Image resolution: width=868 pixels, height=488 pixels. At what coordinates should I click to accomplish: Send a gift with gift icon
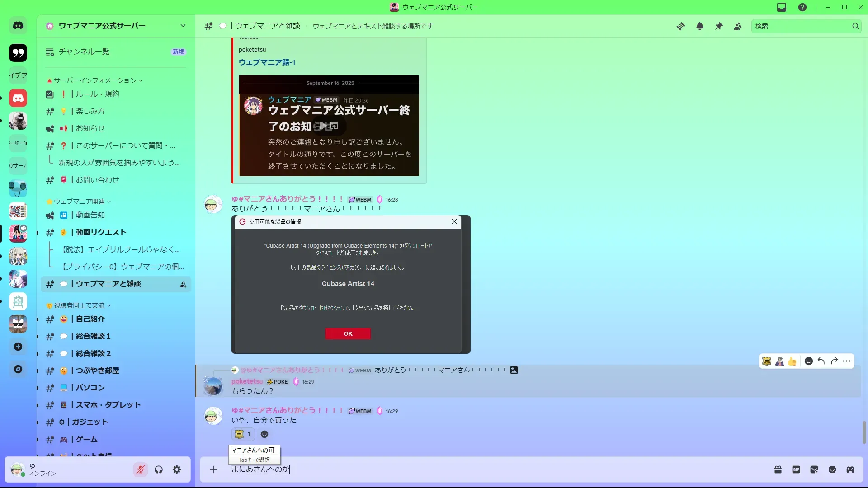point(778,469)
